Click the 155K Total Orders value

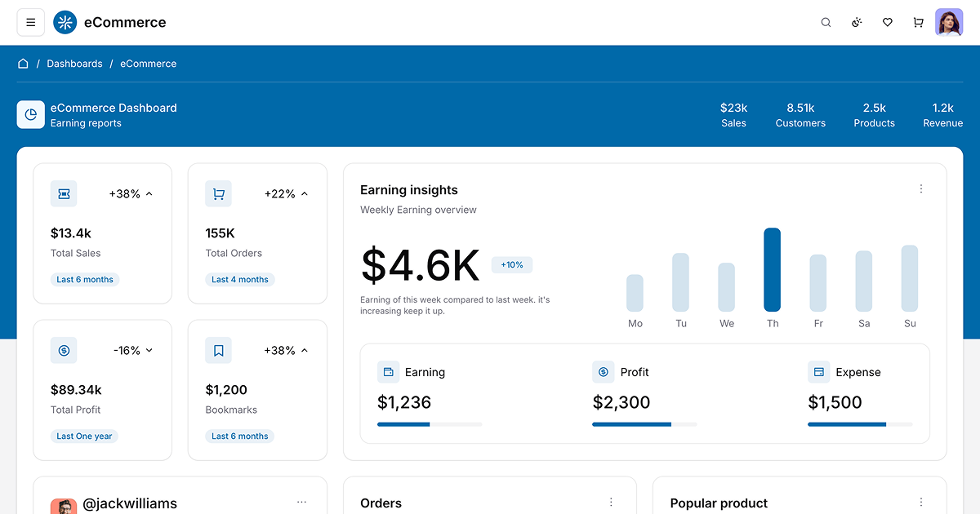coord(220,233)
